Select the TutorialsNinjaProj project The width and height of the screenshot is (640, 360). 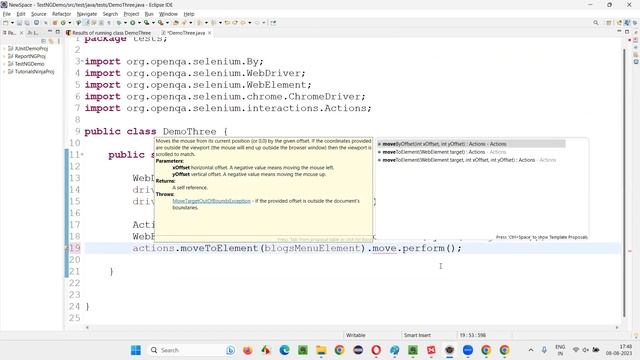point(34,72)
